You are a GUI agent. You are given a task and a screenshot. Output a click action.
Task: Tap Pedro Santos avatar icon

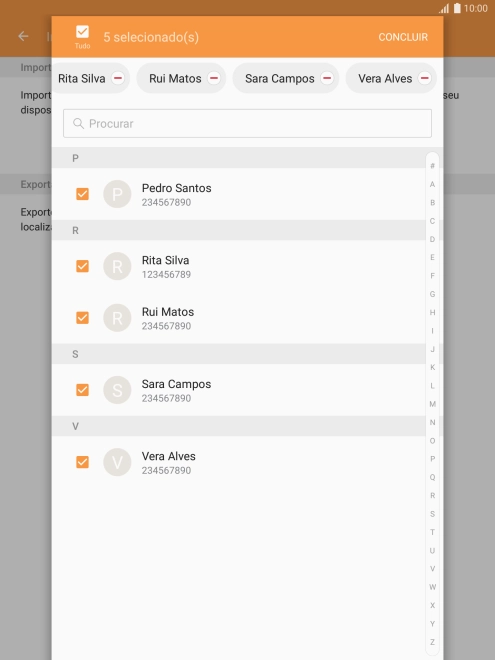[x=117, y=194]
